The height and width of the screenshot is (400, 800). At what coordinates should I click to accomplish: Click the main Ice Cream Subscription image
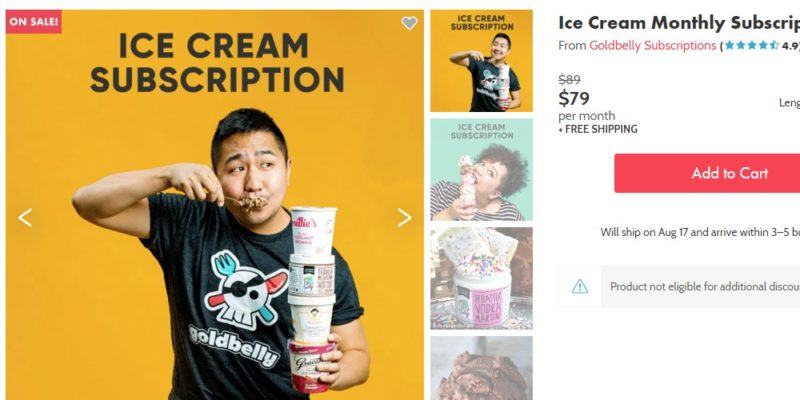(x=215, y=205)
